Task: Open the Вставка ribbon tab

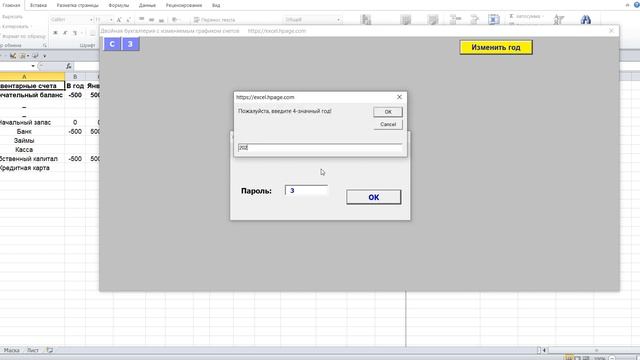Action: (38, 5)
